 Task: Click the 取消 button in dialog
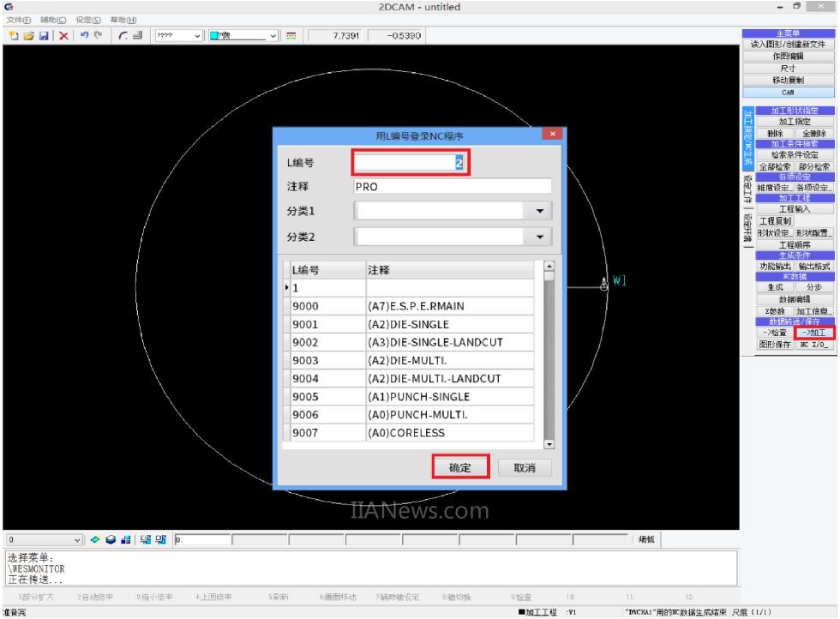[x=525, y=468]
